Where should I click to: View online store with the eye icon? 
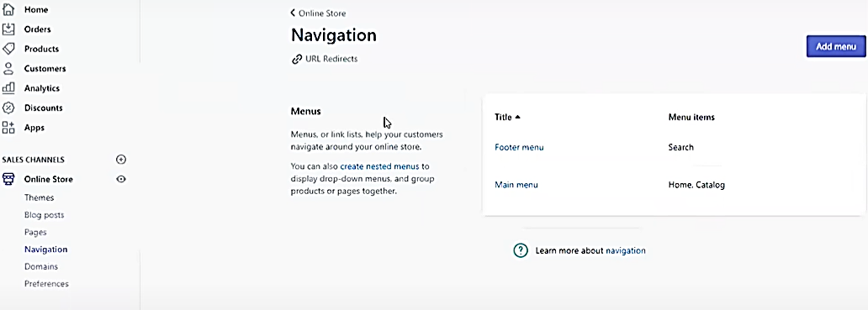point(121,179)
